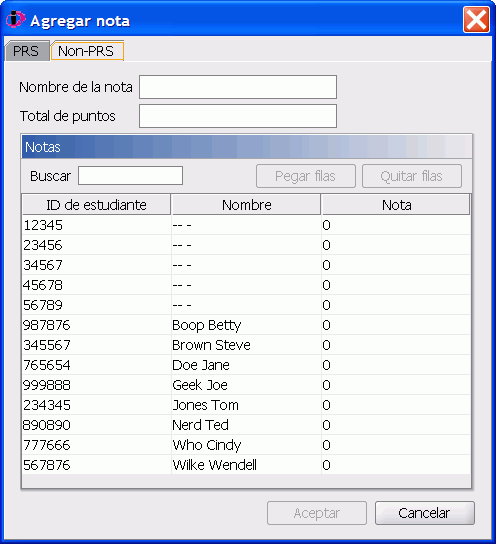Select the Boop Betty row
Screen dimensions: 496x544
click(x=246, y=325)
